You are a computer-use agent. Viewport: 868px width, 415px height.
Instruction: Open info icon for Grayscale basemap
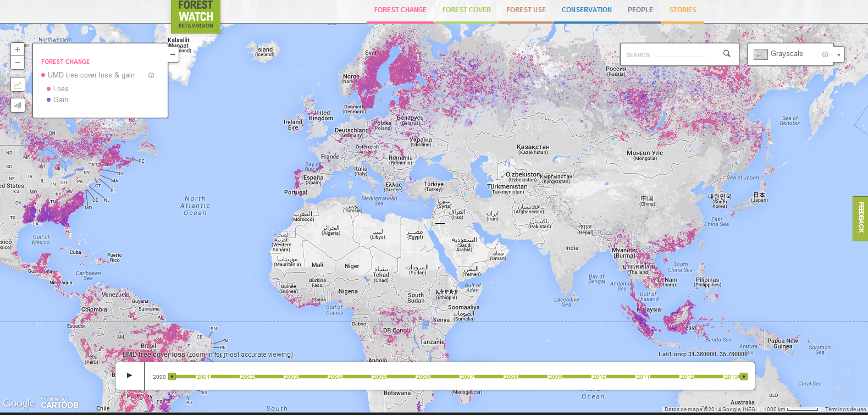tap(825, 54)
